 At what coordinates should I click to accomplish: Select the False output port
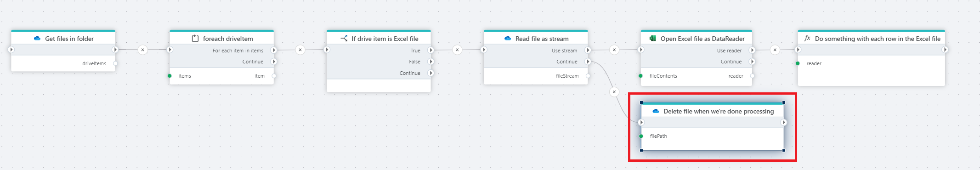point(431,62)
